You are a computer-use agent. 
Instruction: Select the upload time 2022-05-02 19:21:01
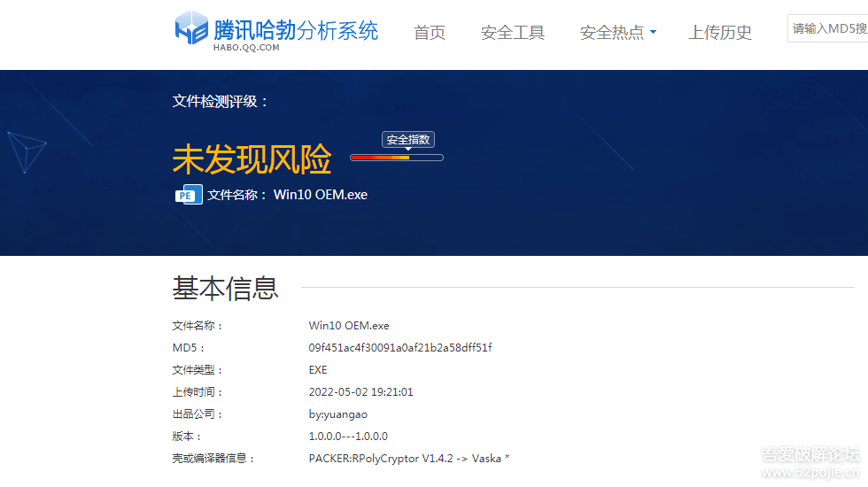tap(361, 391)
